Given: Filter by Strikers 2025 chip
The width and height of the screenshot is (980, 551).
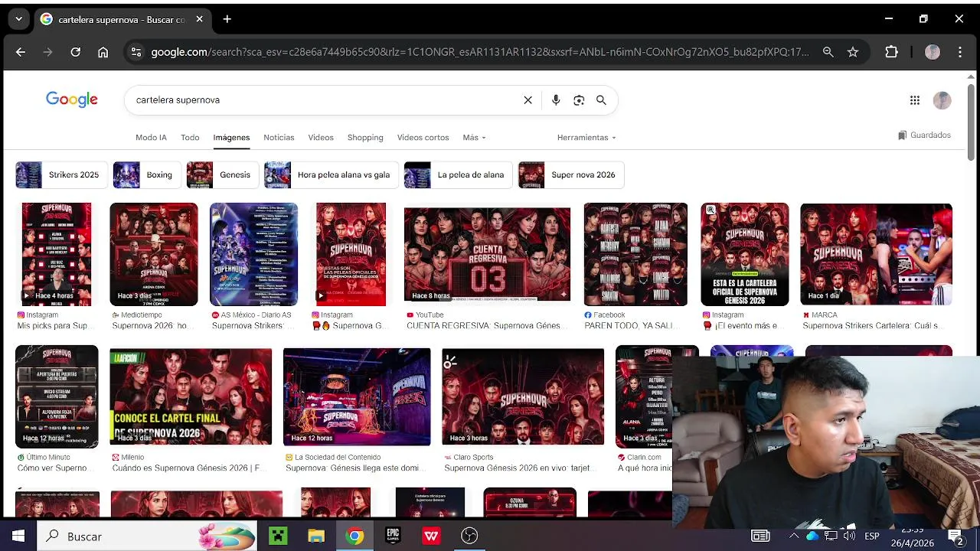Looking at the screenshot, I should pyautogui.click(x=60, y=174).
